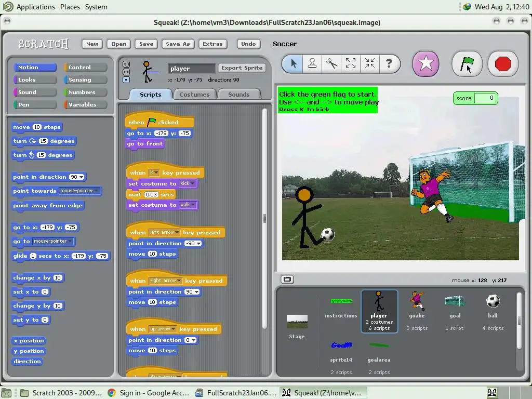Set rotation style to left-right flip
Viewport: 532px width, 399px height.
tap(126, 72)
